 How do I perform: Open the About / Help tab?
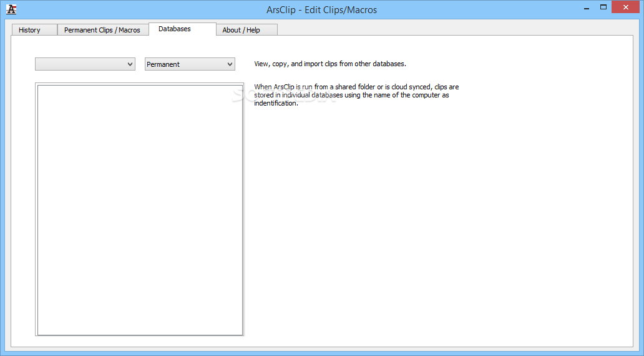(246, 30)
